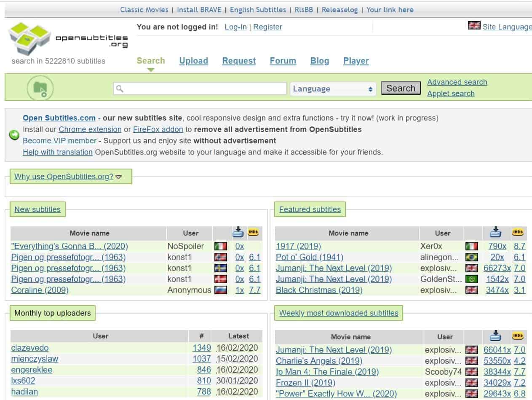
Task: Click the download icon in New subtitles header
Action: (238, 232)
